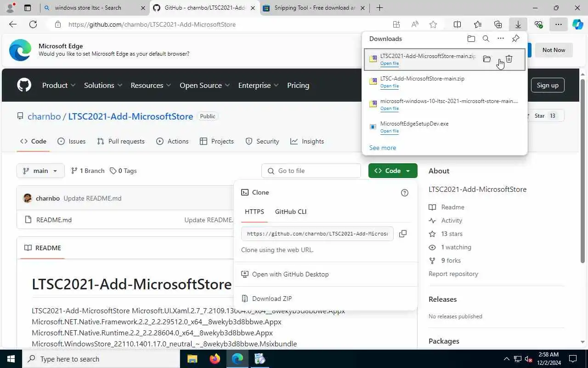
Task: Pin the Downloads panel
Action: tap(516, 39)
